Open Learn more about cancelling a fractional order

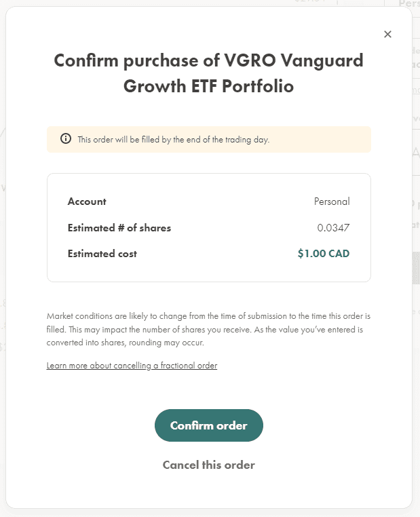(x=132, y=366)
